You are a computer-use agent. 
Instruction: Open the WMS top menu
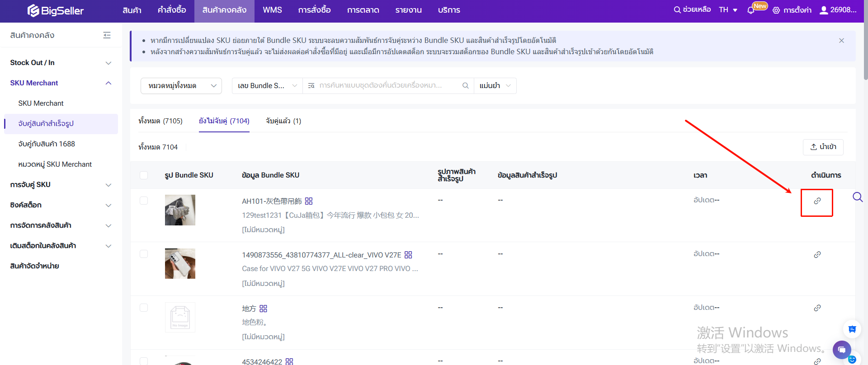(272, 10)
